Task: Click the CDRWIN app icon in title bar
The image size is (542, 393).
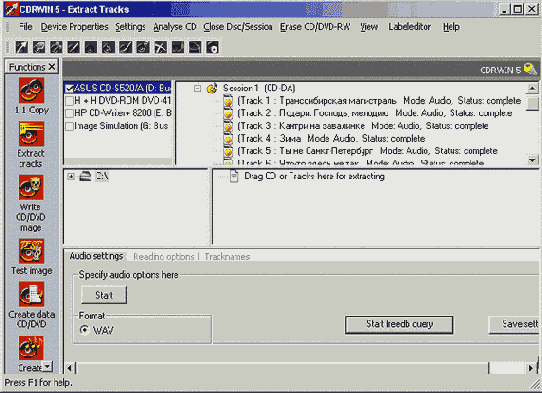Action: pyautogui.click(x=11, y=9)
